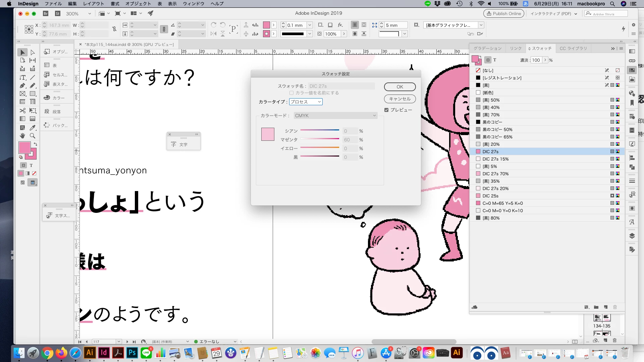Select the Pen tool
The width and height of the screenshot is (644, 362).
click(x=22, y=85)
